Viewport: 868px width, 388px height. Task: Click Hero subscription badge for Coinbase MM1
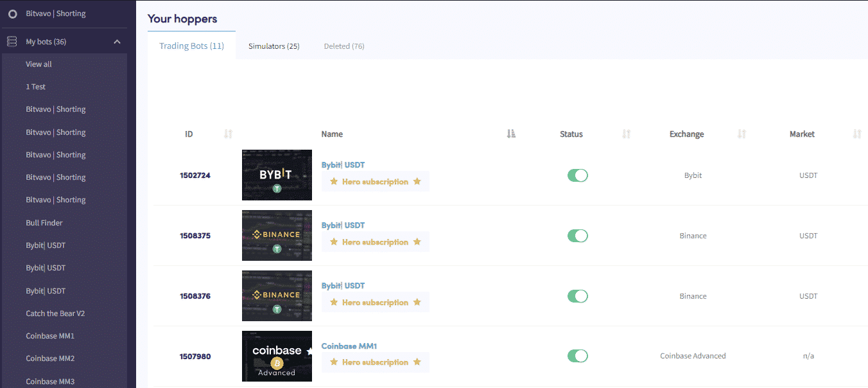(x=376, y=362)
